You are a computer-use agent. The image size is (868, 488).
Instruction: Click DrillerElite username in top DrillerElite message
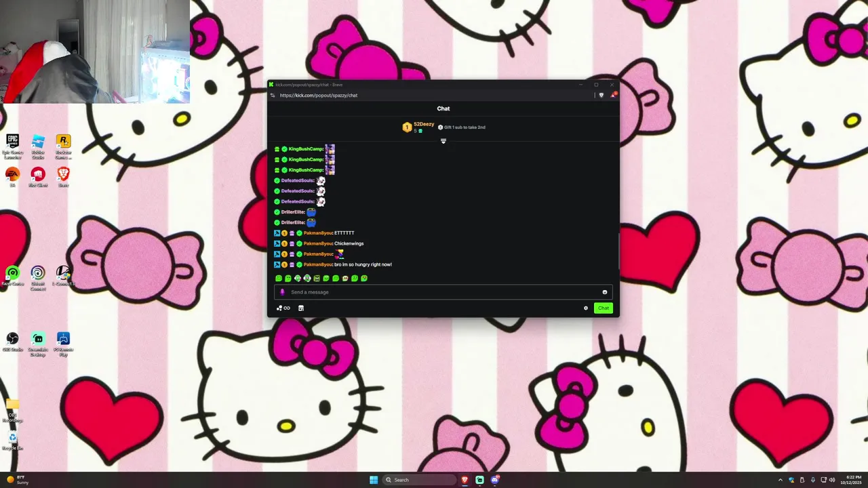(293, 212)
